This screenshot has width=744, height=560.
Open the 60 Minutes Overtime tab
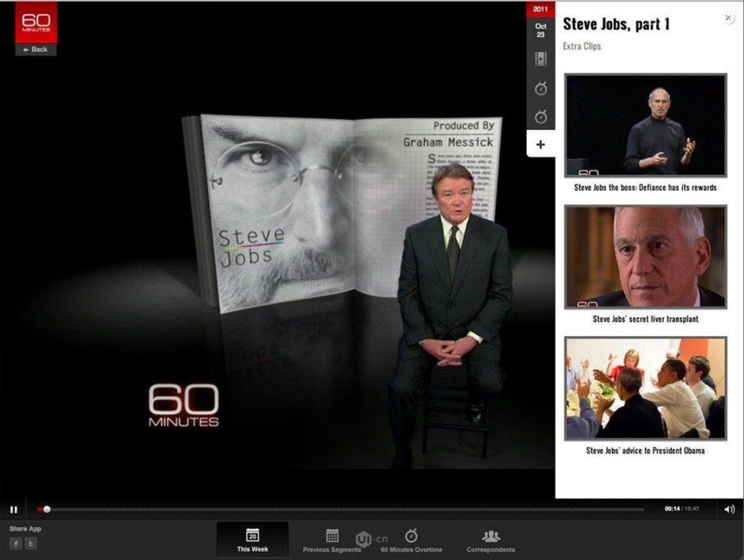[412, 540]
